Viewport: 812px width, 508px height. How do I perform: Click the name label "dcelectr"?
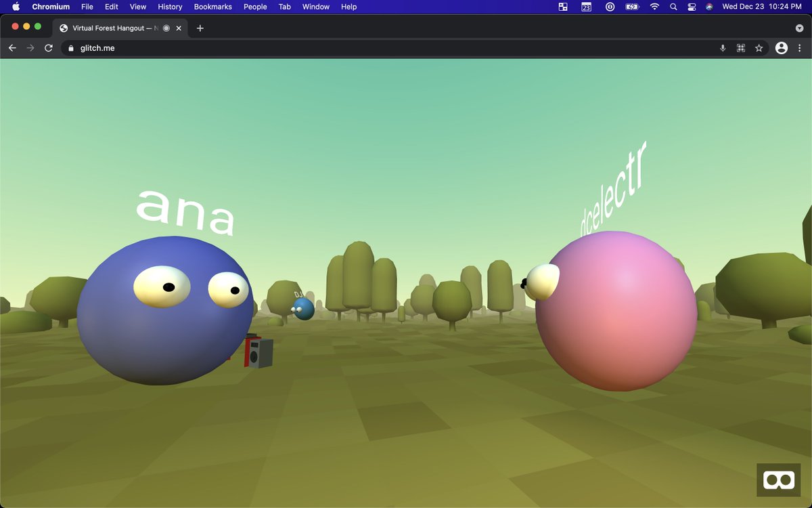(613, 190)
